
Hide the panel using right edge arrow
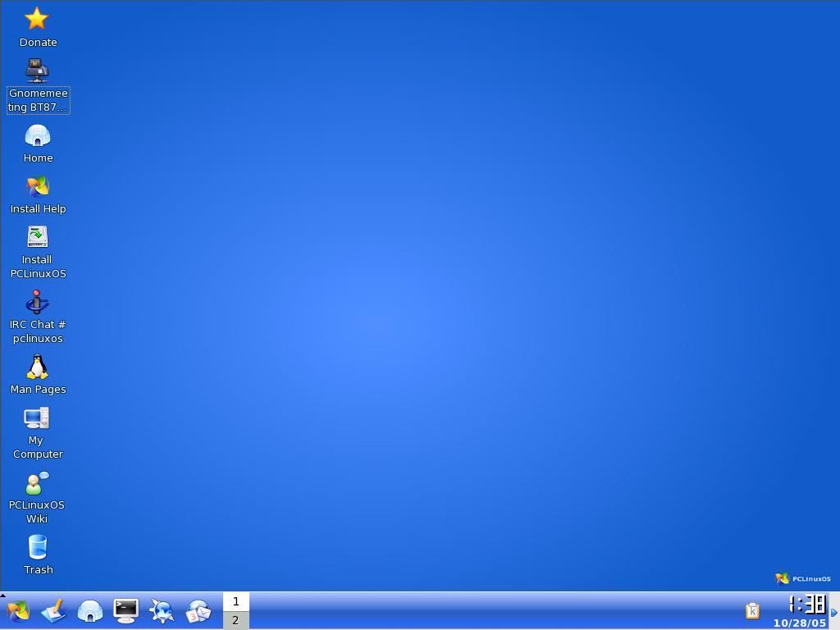834,611
